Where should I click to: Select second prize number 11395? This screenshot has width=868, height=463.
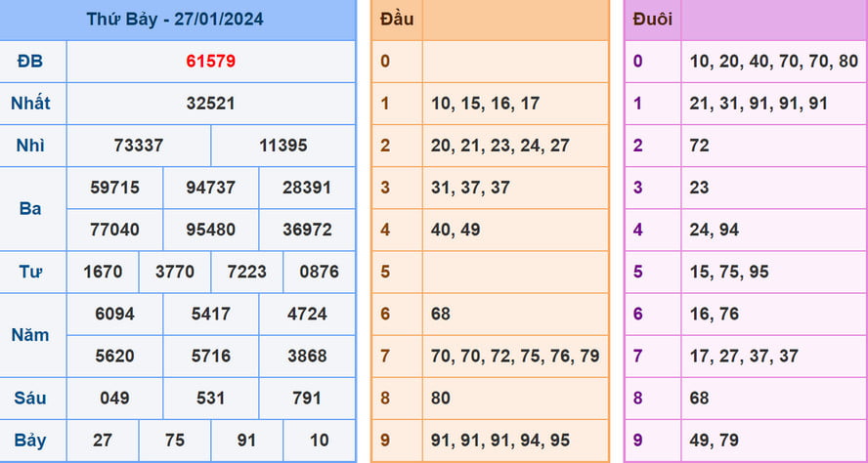(283, 146)
